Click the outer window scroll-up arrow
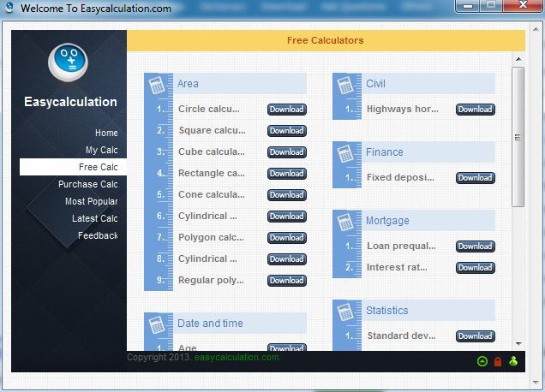 [x=536, y=29]
